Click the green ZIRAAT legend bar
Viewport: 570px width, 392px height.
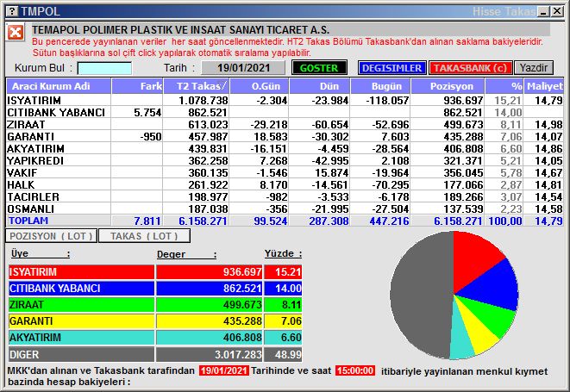pos(81,304)
